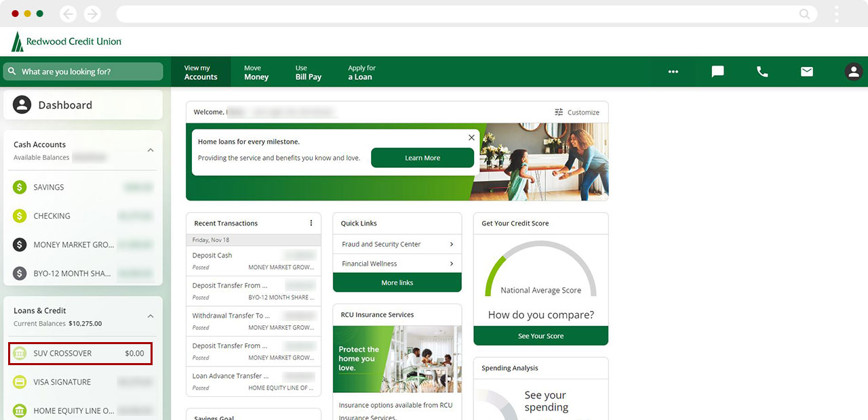Select the HOME EQUITY LINE O... row
This screenshot has width=868, height=420.
pos(83,411)
